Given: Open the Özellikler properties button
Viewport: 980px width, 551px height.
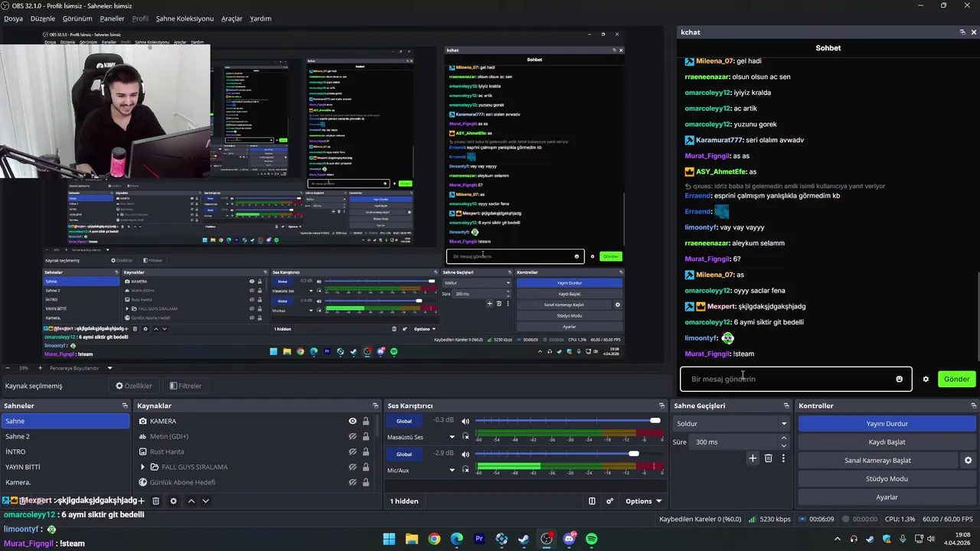Looking at the screenshot, I should [x=134, y=386].
